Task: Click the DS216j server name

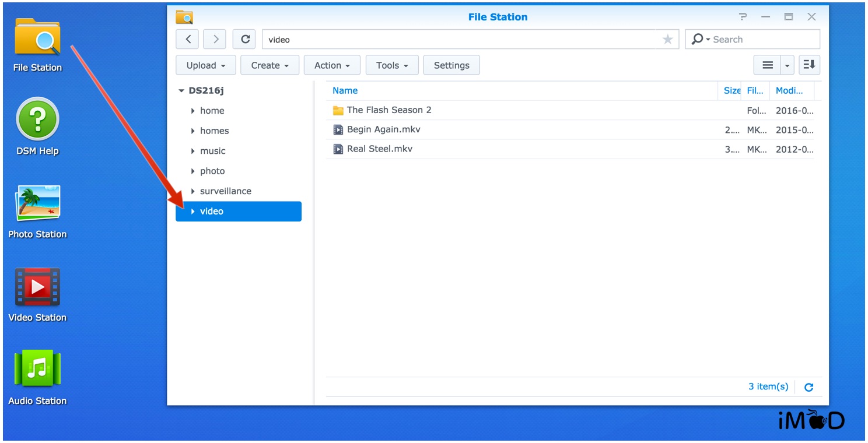Action: pos(206,91)
